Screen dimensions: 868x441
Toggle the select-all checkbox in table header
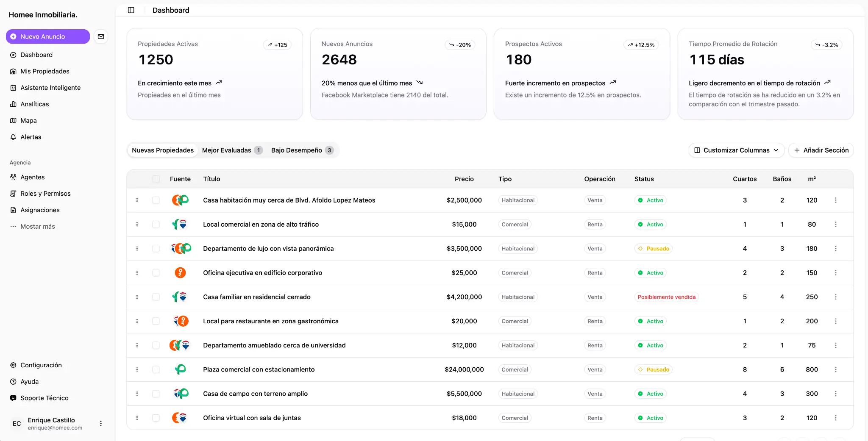point(156,179)
